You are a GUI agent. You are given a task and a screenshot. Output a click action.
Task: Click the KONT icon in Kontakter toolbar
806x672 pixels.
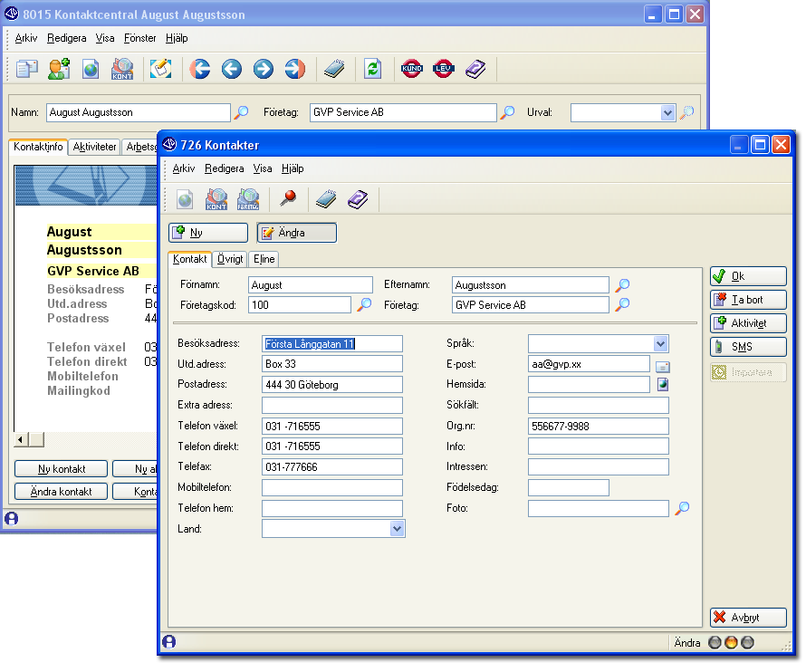tap(216, 199)
